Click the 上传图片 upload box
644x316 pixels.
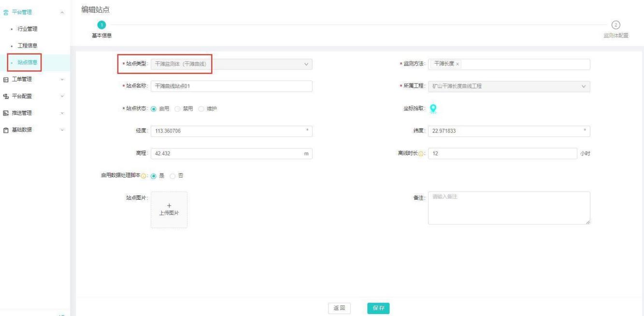169,210
